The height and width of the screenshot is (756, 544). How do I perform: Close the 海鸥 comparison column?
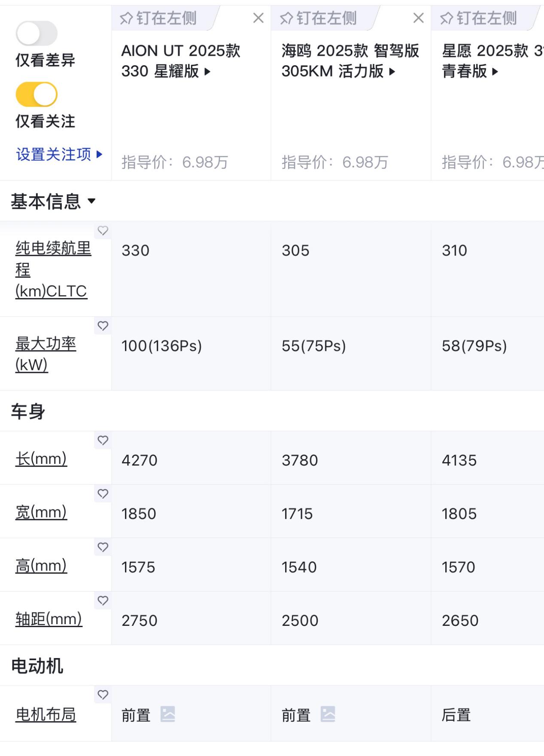pyautogui.click(x=417, y=18)
